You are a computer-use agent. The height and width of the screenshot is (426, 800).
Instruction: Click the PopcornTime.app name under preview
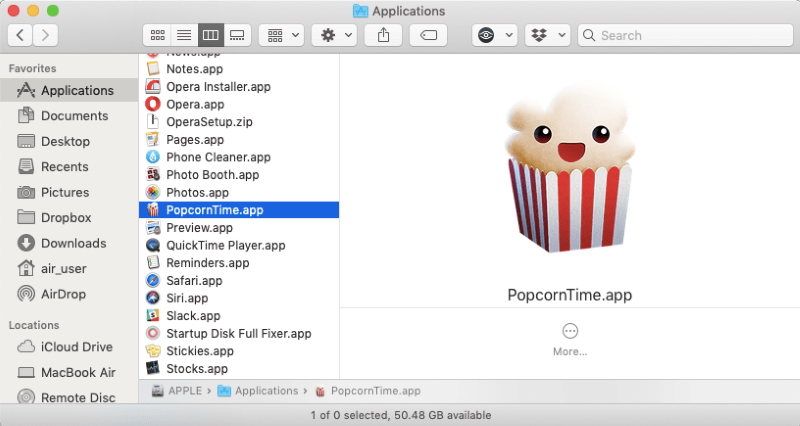(x=569, y=295)
